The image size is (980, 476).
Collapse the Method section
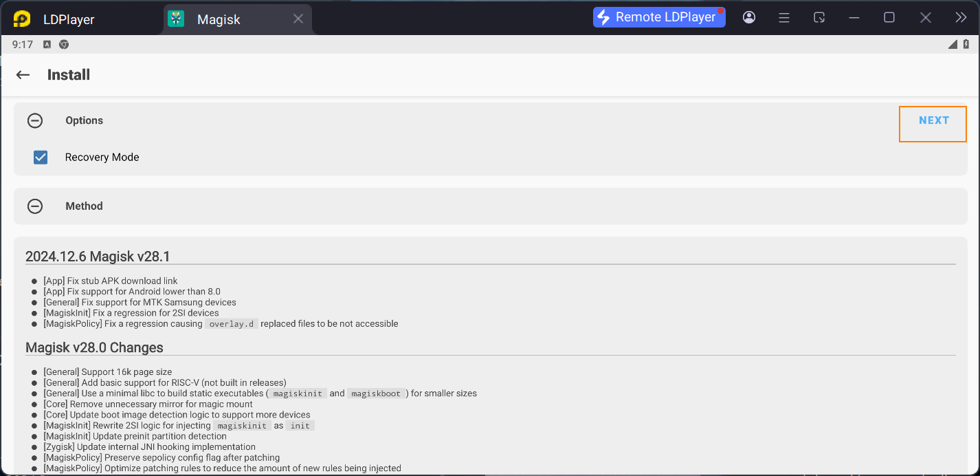[x=35, y=206]
